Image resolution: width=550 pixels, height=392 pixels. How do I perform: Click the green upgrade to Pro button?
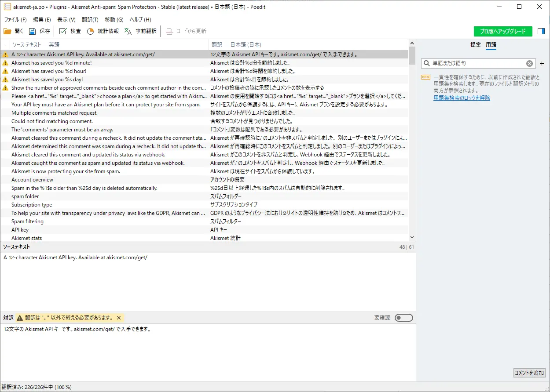pyautogui.click(x=503, y=31)
